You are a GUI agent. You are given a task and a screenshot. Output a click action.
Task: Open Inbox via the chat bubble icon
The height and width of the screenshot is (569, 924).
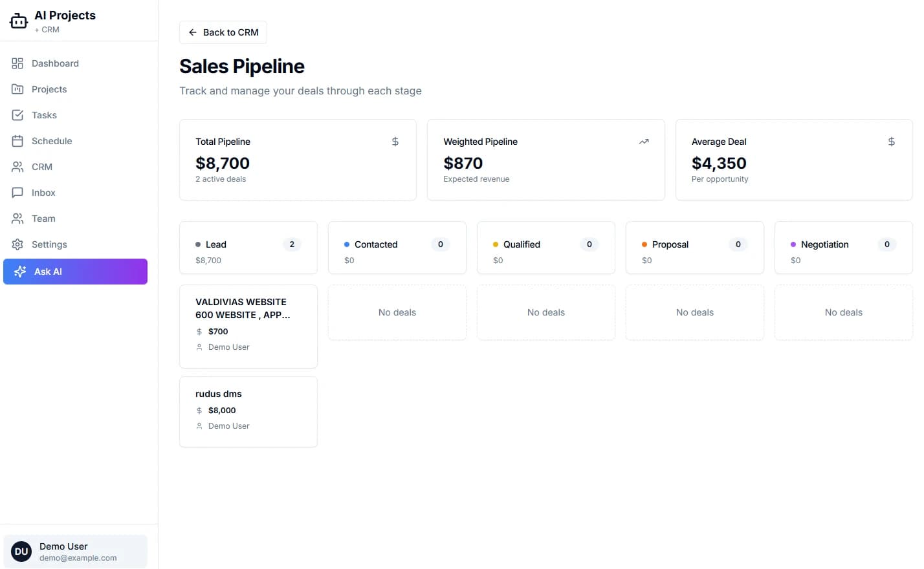pyautogui.click(x=18, y=192)
